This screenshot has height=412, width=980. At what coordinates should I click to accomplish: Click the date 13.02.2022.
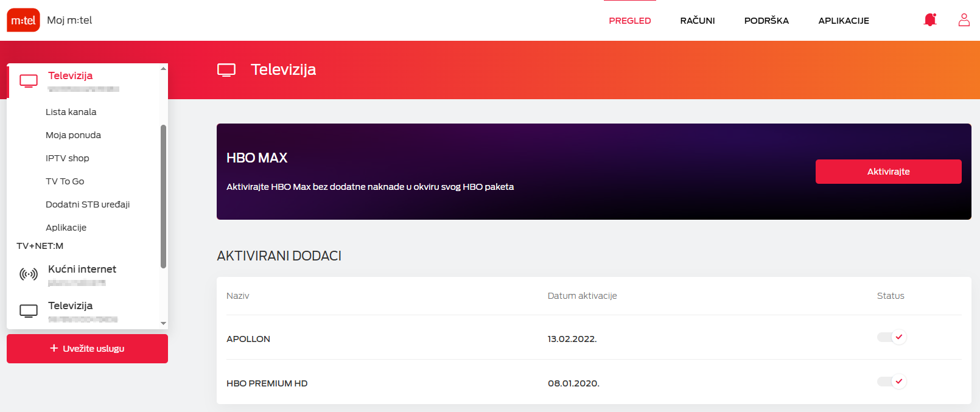[572, 339]
